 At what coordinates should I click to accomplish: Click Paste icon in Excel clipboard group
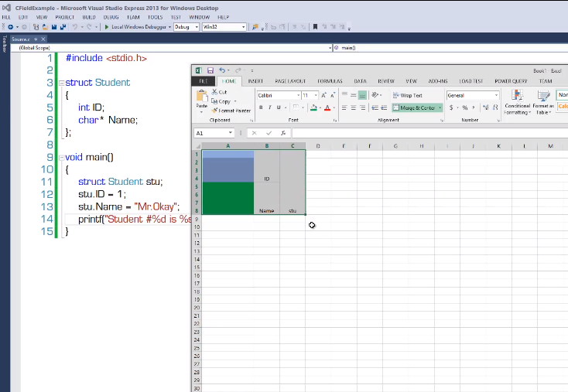(202, 97)
